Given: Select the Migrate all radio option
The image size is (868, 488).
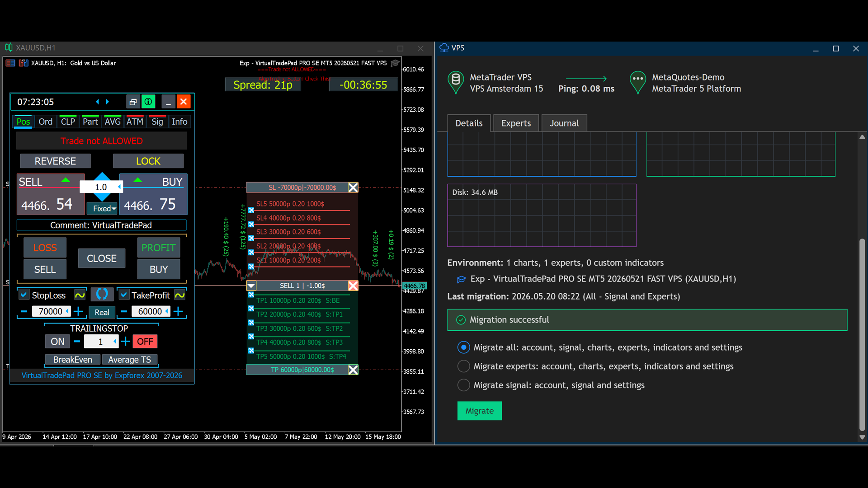Looking at the screenshot, I should (x=463, y=347).
